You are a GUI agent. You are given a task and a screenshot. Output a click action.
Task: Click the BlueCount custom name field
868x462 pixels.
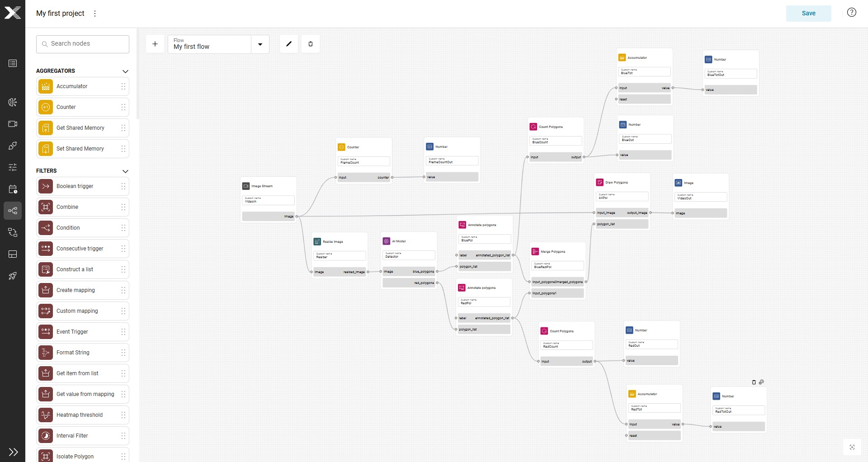556,141
